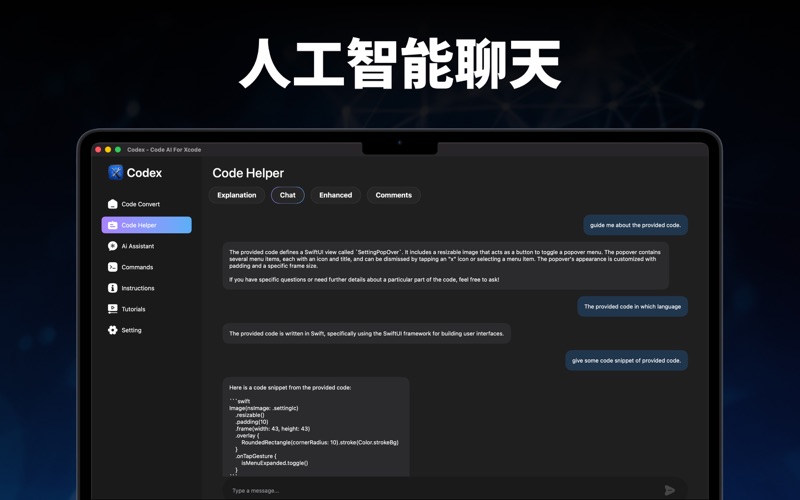Click the Commands terminal icon
The width and height of the screenshot is (800, 500).
[x=113, y=267]
